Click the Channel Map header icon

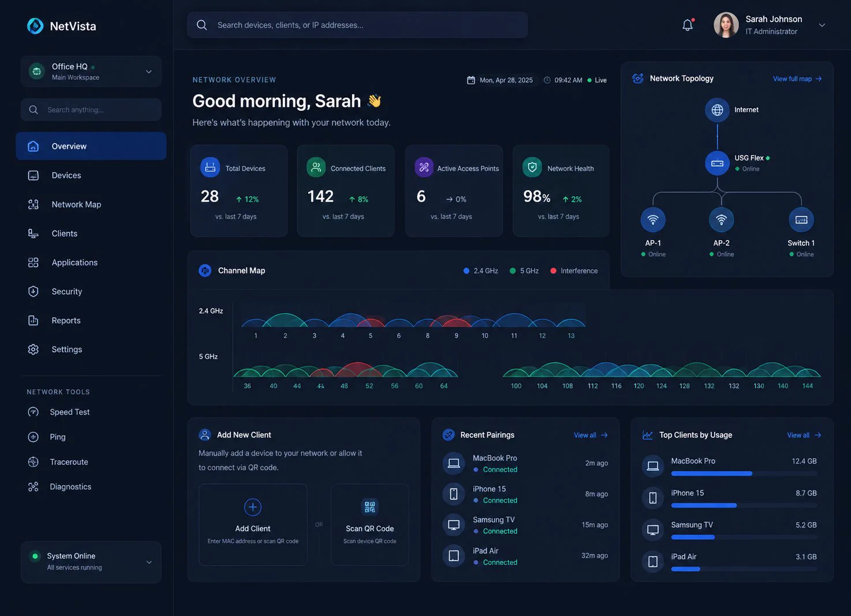(x=205, y=270)
